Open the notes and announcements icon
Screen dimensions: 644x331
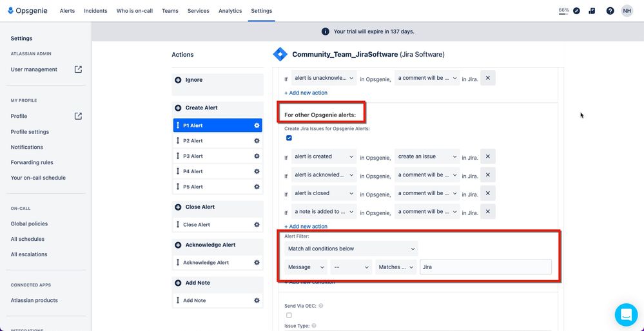(592, 11)
